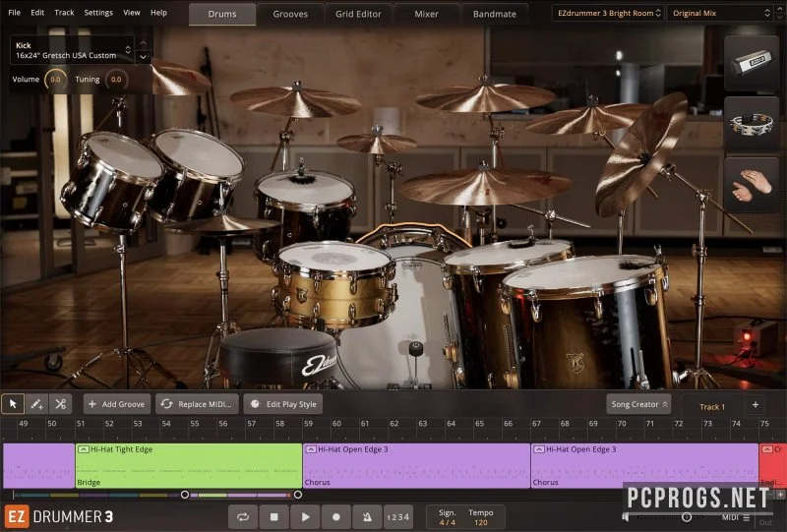Select the hand claps percussion thumbnail
The image size is (787, 532).
(752, 185)
